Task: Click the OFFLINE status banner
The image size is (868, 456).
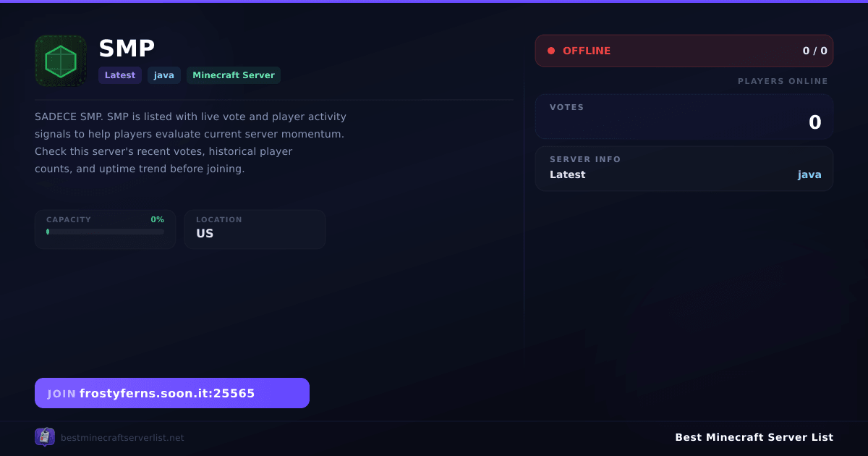Action: click(684, 51)
